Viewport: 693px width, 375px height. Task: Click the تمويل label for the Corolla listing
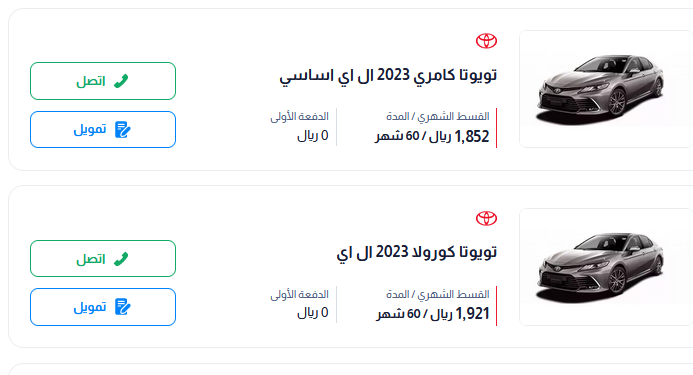(90, 307)
